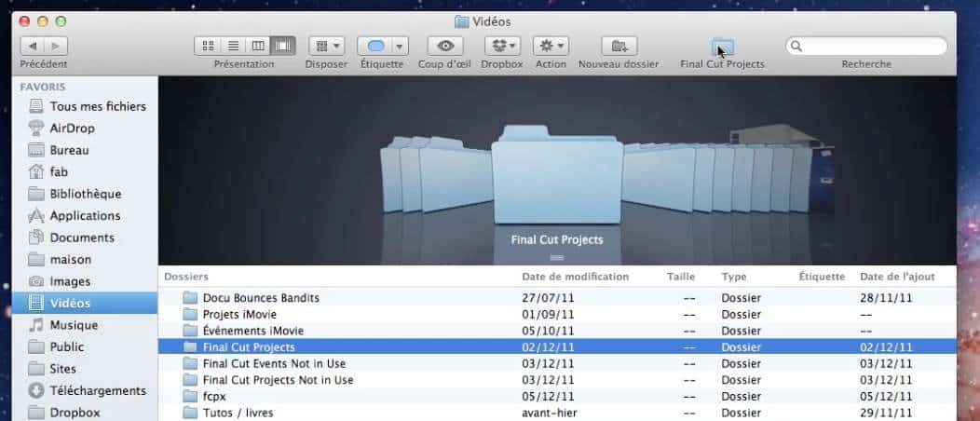Sort by Date de l'ajout column
Screen dimensions: 980x421
tap(897, 277)
